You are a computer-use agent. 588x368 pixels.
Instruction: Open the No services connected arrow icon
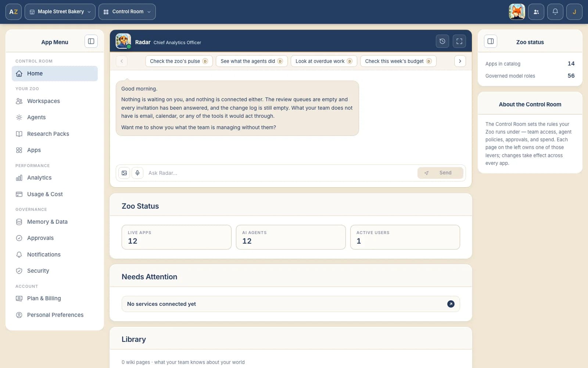(451, 304)
